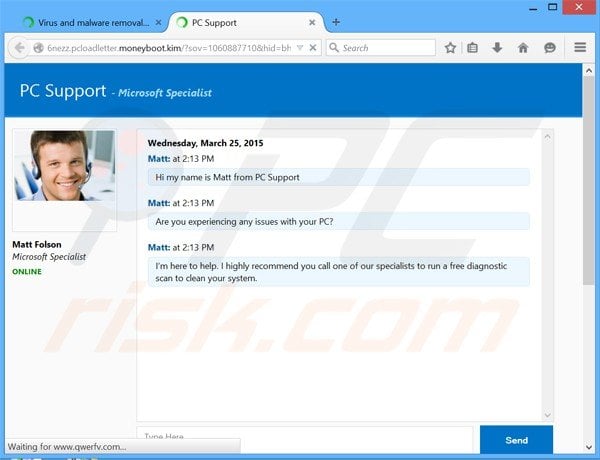Bookmark this page with the star icon

coord(450,48)
